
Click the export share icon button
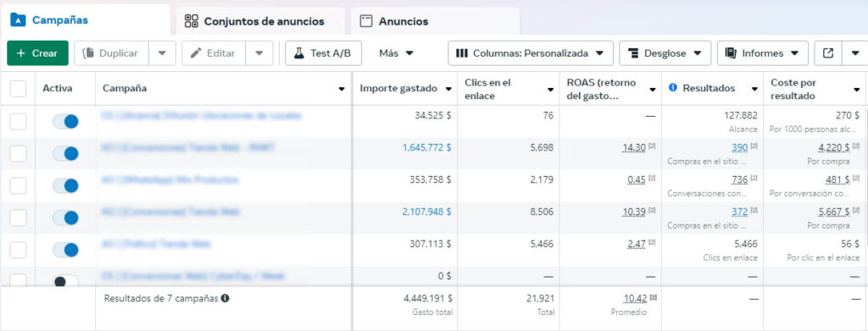point(828,53)
